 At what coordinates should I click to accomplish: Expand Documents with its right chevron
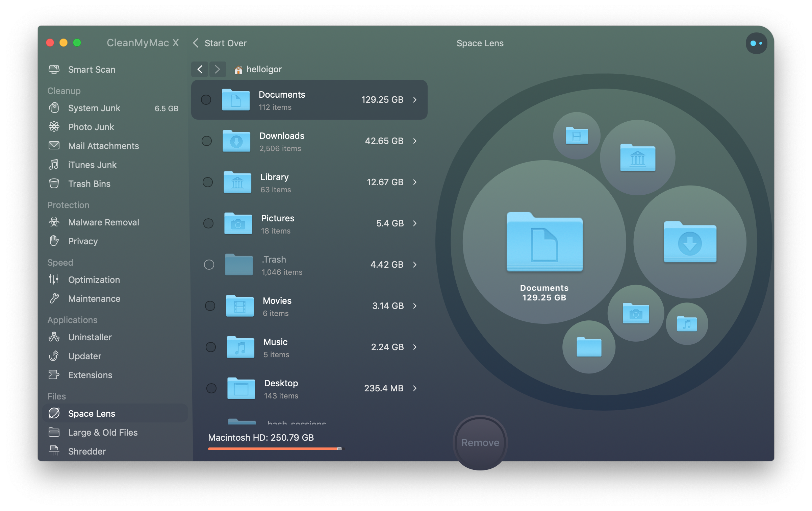click(415, 100)
